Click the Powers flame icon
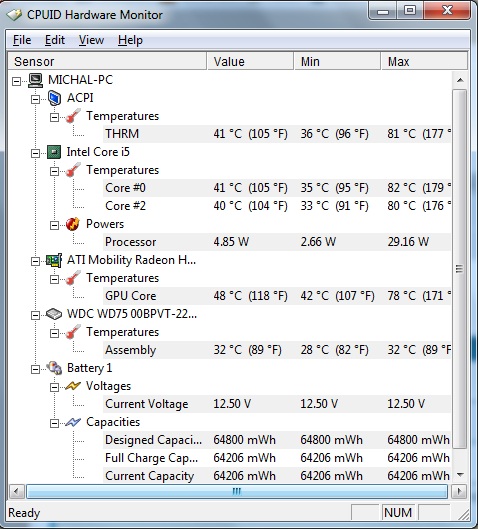The image size is (479, 530). pyautogui.click(x=73, y=224)
